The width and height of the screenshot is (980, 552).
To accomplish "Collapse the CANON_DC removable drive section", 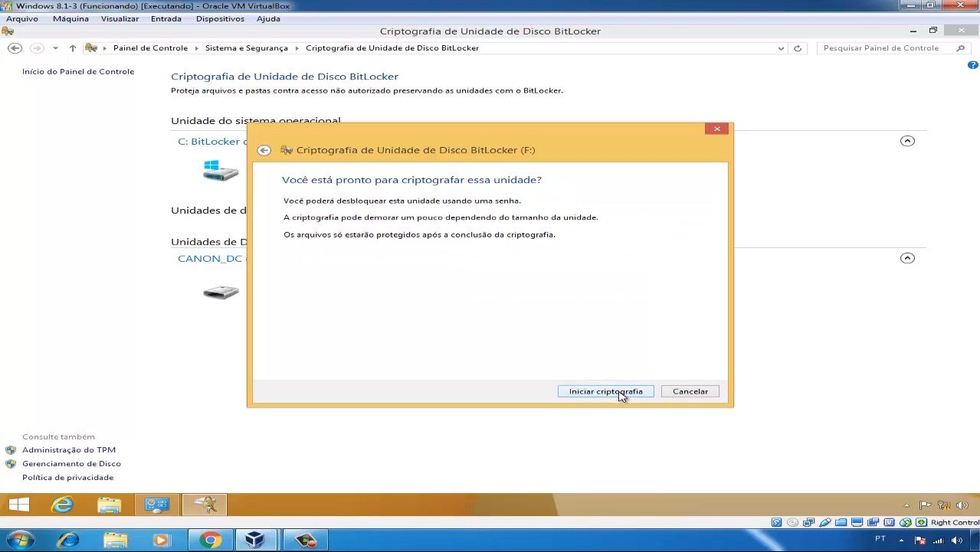I will point(907,258).
